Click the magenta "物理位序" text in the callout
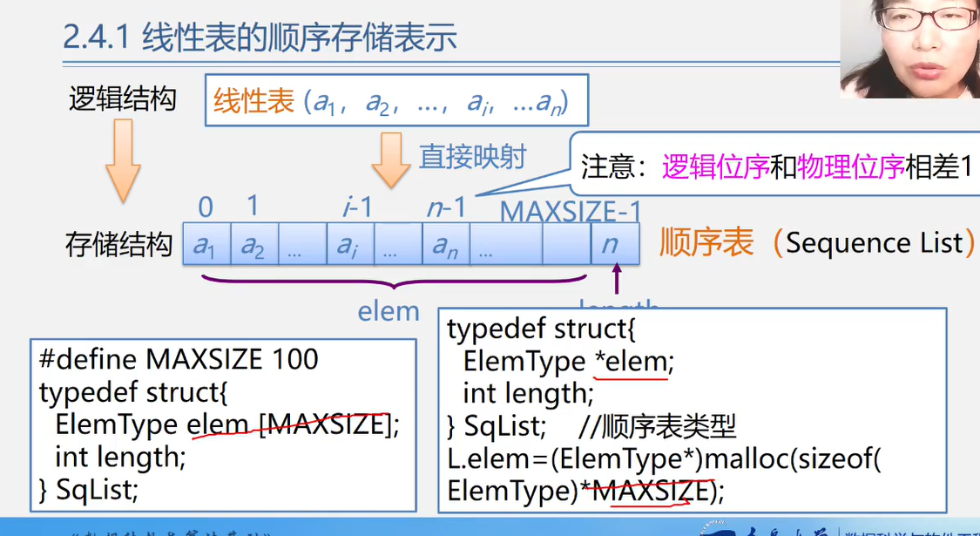The image size is (980, 536). coord(850,166)
